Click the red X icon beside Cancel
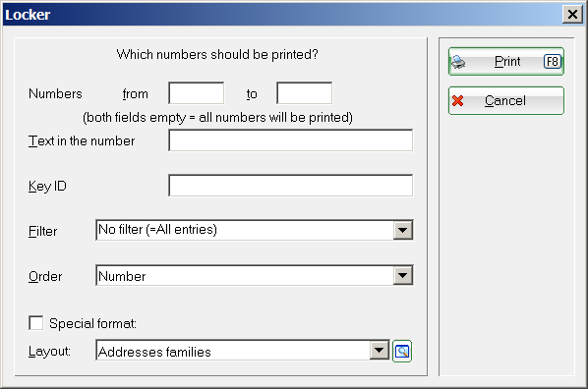588x389 pixels. point(457,101)
